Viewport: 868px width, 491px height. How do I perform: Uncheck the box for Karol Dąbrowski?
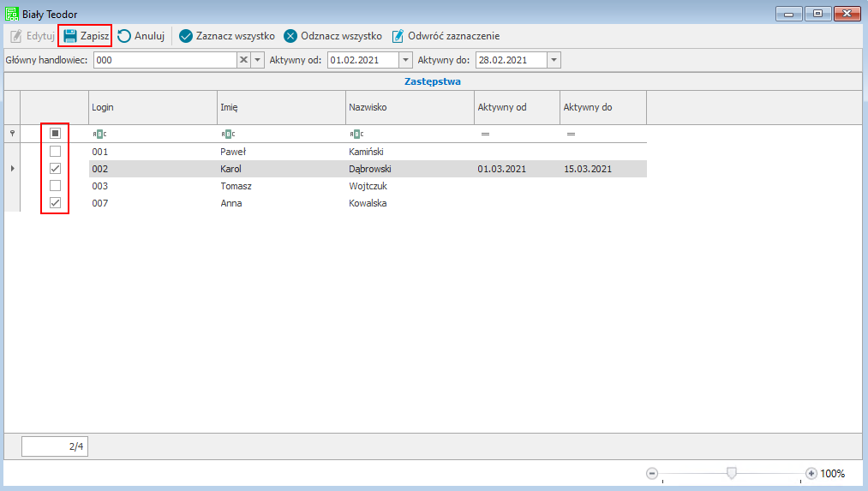click(56, 169)
